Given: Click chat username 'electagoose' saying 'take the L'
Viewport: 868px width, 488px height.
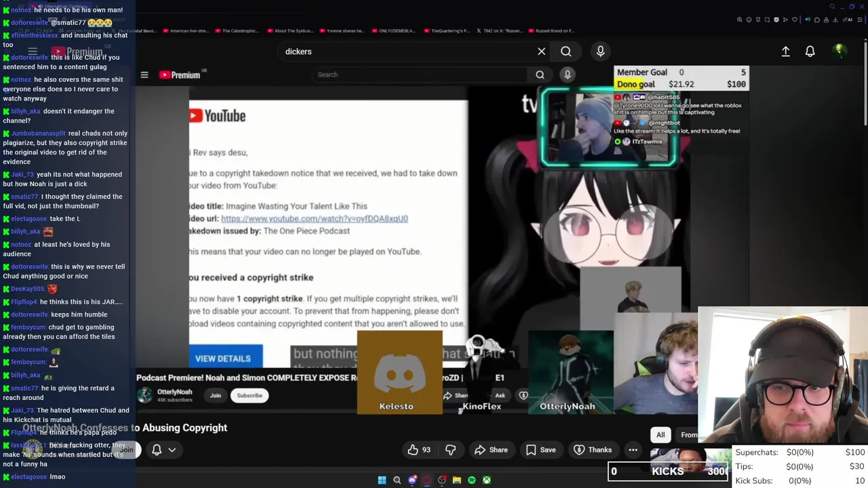Looking at the screenshot, I should [x=29, y=219].
